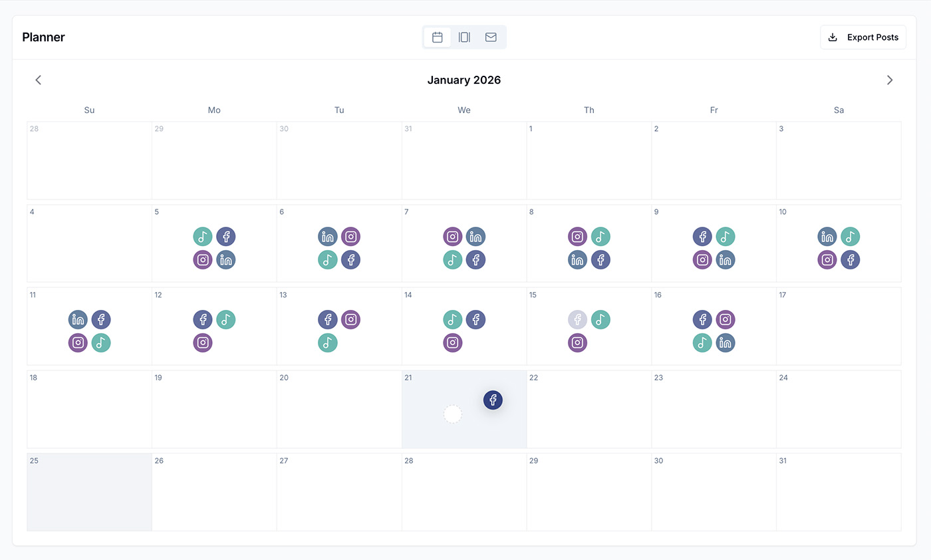931x560 pixels.
Task: Click the TikTok post icon on January 5
Action: tap(203, 236)
